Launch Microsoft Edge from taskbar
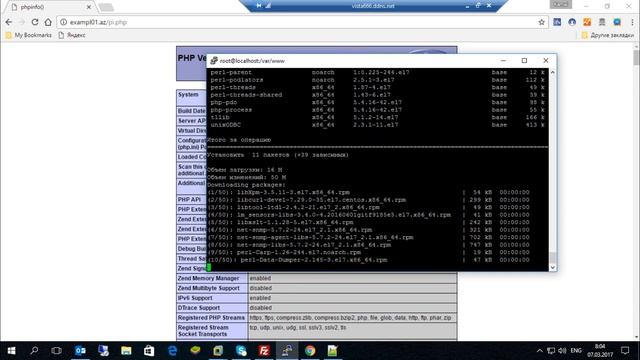Viewport: 640px width, 360px height. [172, 350]
